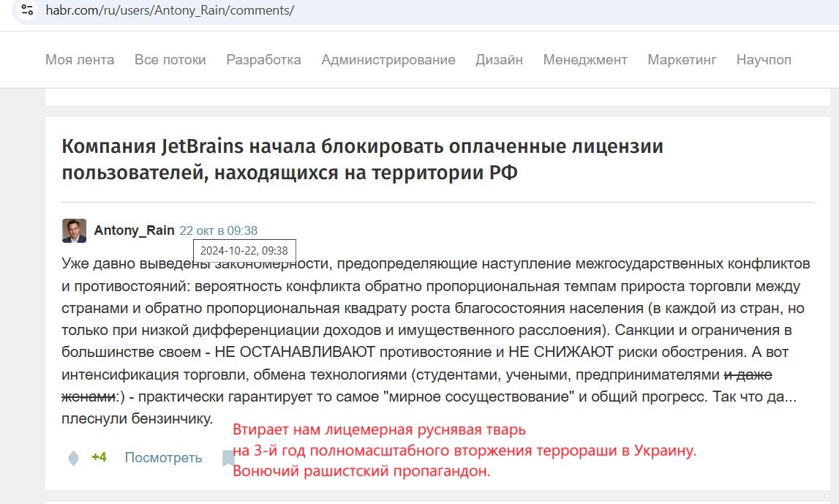Viewport: 839px width, 504px height.
Task: Click the site info icon in the address bar
Action: coord(27,10)
